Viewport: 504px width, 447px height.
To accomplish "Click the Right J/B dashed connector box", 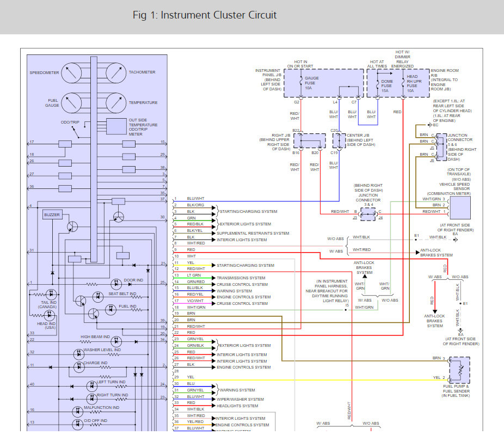I will (x=310, y=141).
